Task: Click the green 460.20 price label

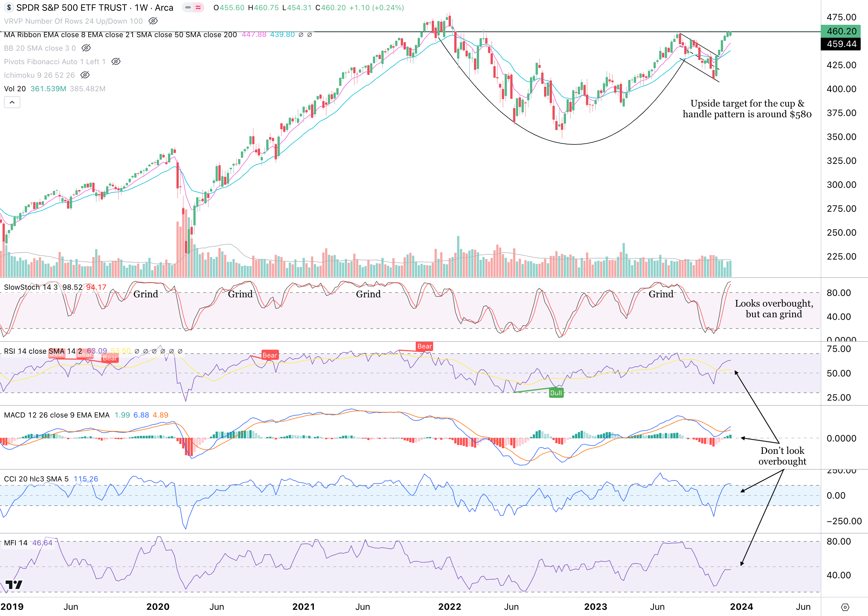Action: point(841,31)
